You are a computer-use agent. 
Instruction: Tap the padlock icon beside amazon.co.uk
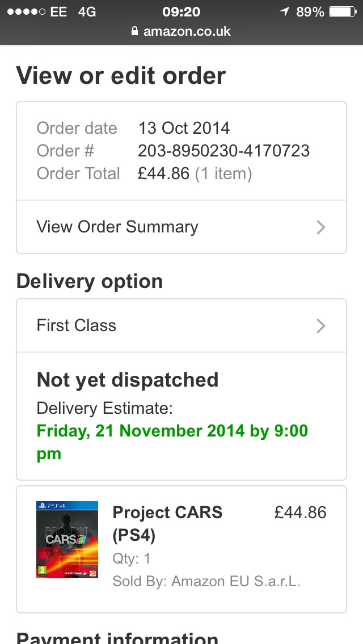(134, 31)
